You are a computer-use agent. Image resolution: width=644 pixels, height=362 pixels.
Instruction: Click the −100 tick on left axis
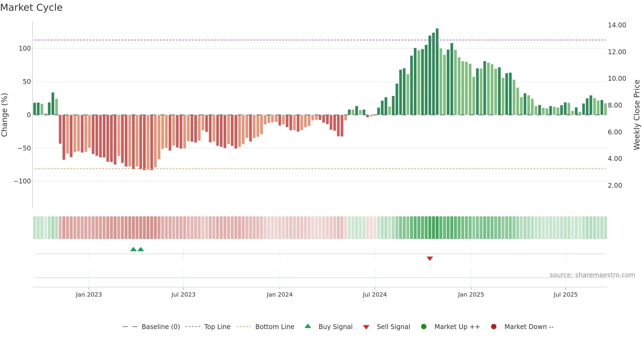click(x=22, y=181)
